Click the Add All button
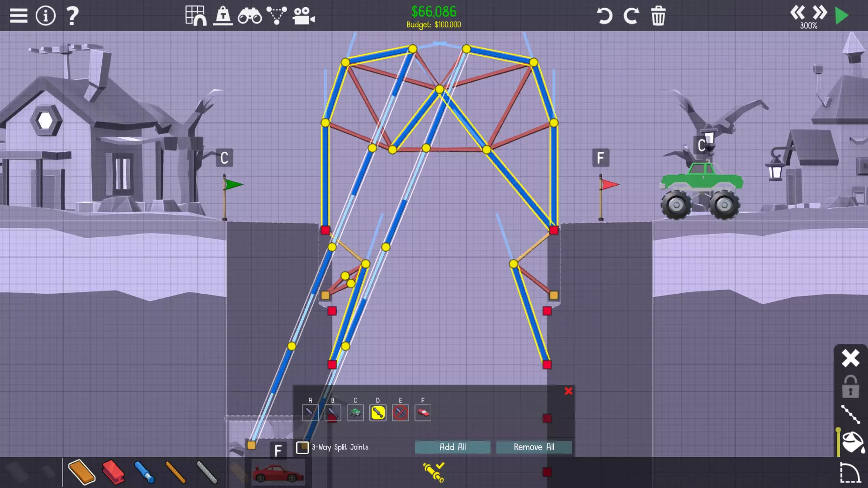Image resolution: width=868 pixels, height=488 pixels. 453,447
